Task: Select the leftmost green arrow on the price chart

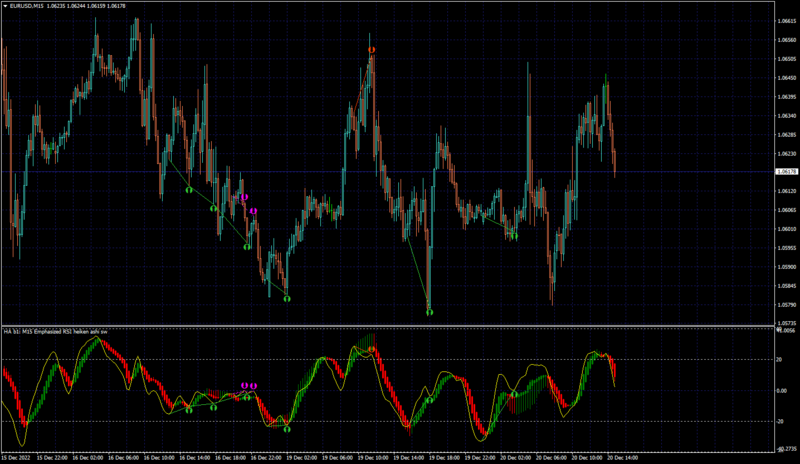Action: [x=189, y=190]
